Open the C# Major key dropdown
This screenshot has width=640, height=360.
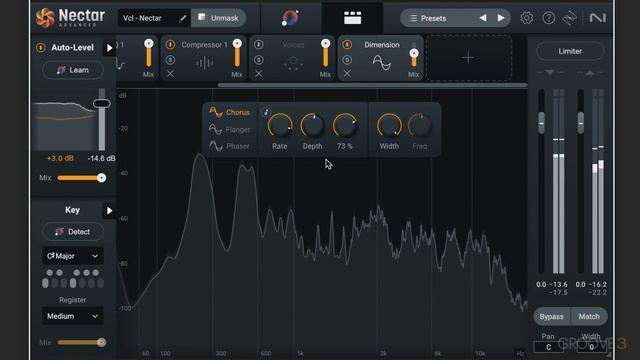click(x=73, y=256)
